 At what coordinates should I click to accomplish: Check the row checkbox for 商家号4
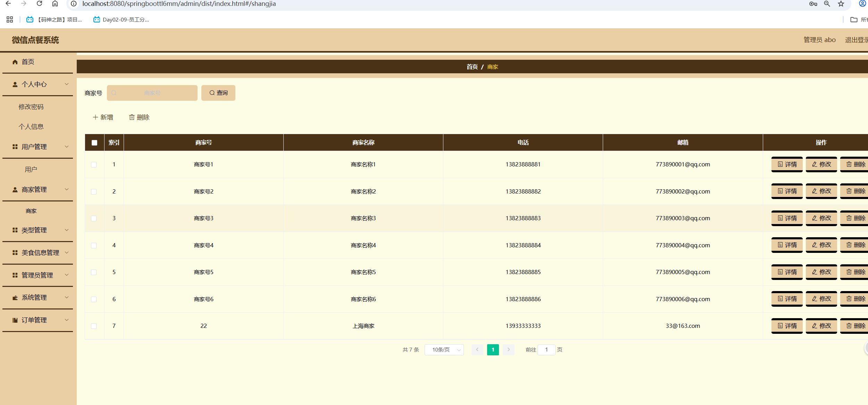(94, 246)
